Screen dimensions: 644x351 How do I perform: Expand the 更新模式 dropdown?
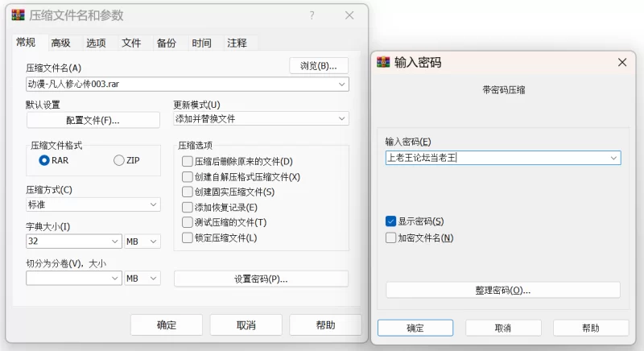341,118
